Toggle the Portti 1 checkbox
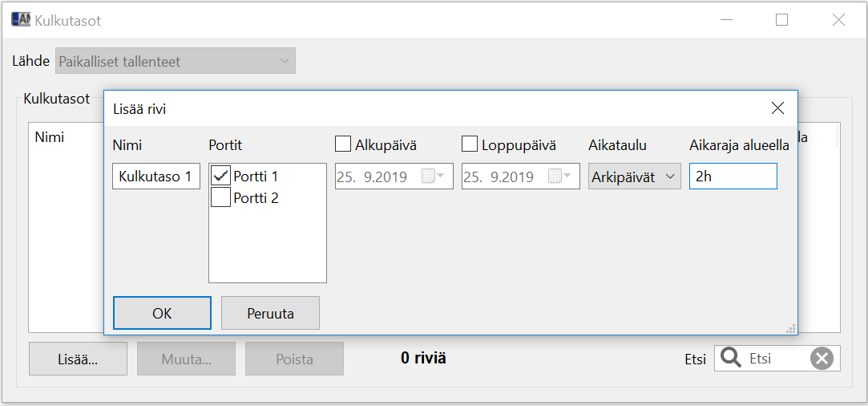Screen dimensions: 868x406 221,177
